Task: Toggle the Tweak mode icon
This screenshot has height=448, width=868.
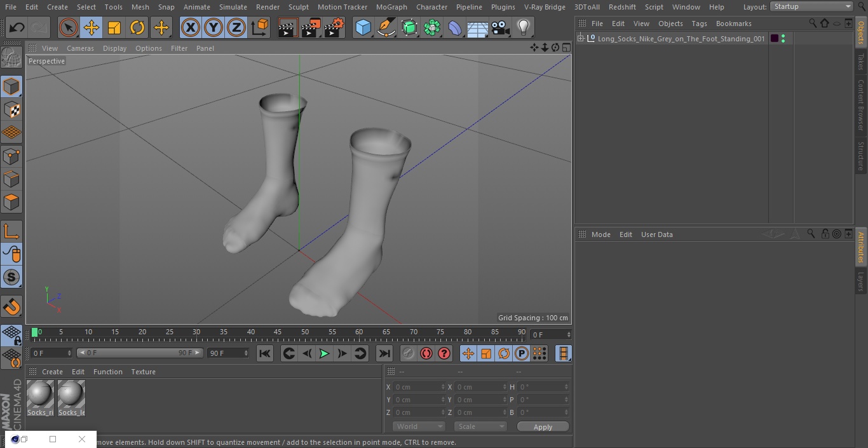Action: point(11,254)
